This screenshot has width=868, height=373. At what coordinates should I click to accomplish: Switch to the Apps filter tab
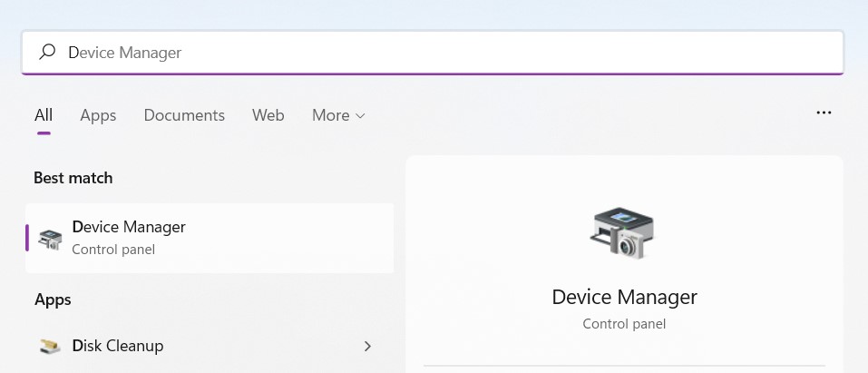[x=98, y=115]
